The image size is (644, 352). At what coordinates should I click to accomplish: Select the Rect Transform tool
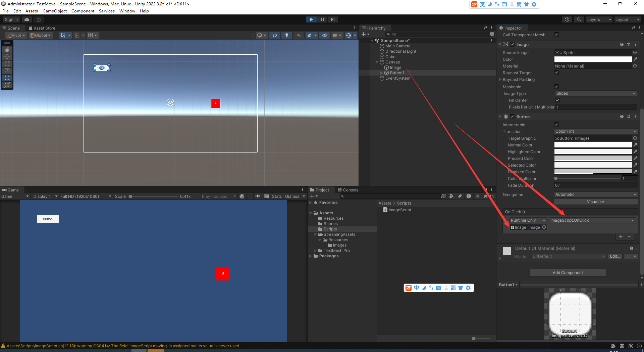click(x=7, y=78)
